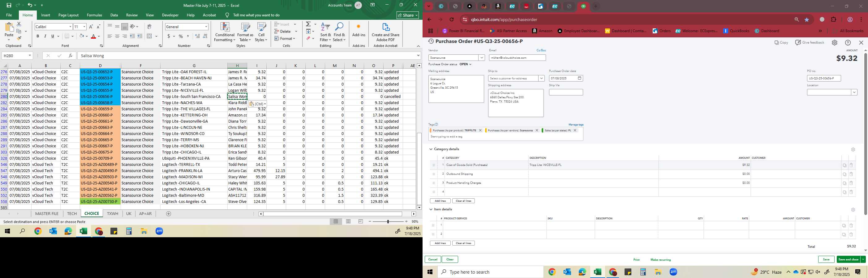The width and height of the screenshot is (868, 278).
Task: Switch to the MASTER FILE sheet tab
Action: coord(47,214)
